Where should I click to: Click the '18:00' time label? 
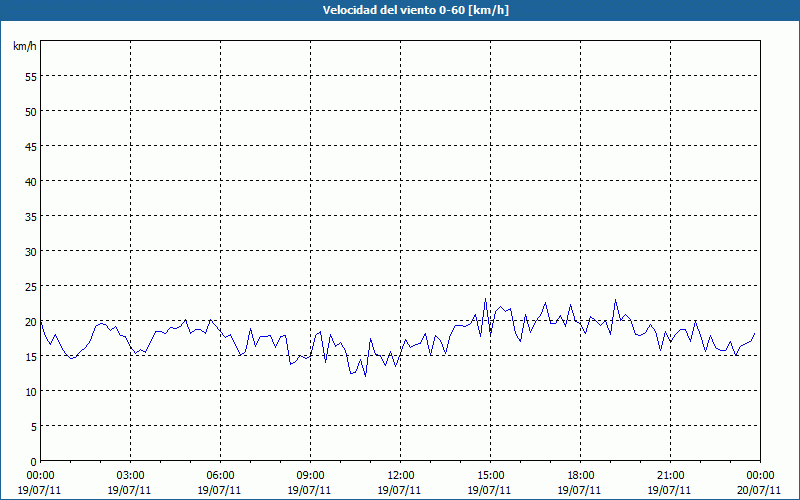tap(581, 476)
